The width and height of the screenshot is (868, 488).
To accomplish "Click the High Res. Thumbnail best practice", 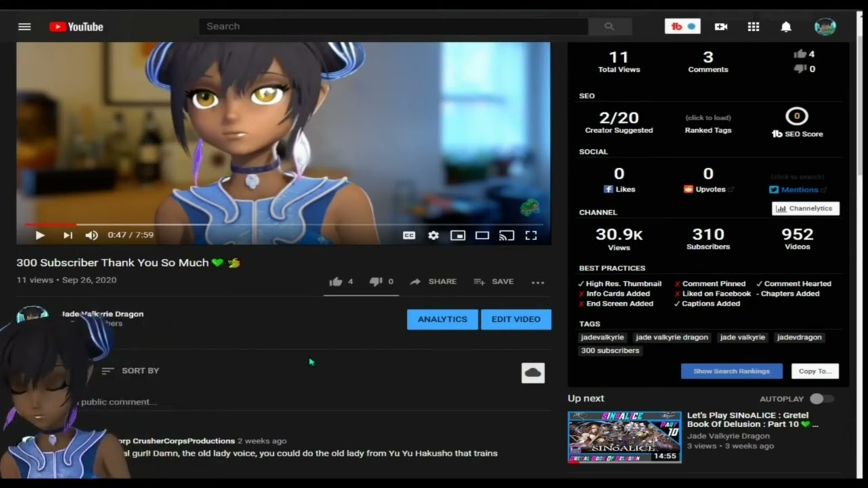I will pos(620,284).
